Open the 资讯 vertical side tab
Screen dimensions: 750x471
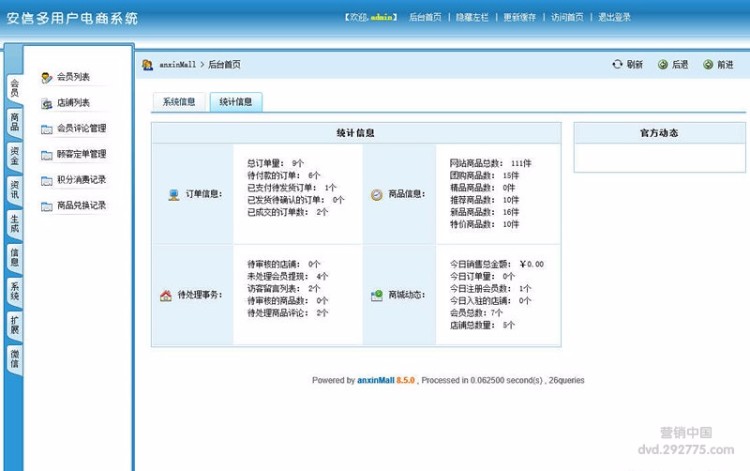pyautogui.click(x=15, y=190)
